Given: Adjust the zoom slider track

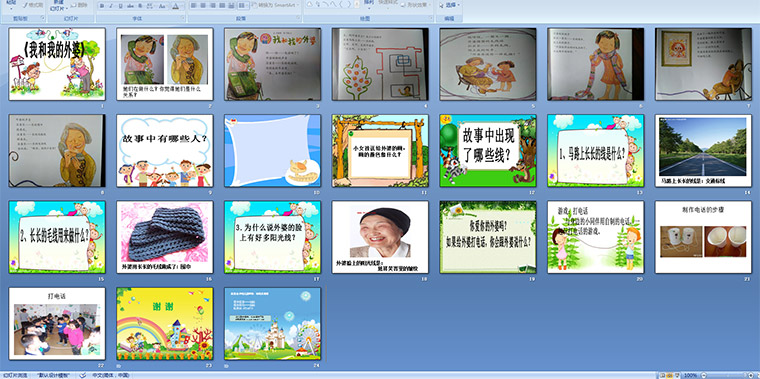Looking at the screenshot, I should (727, 375).
